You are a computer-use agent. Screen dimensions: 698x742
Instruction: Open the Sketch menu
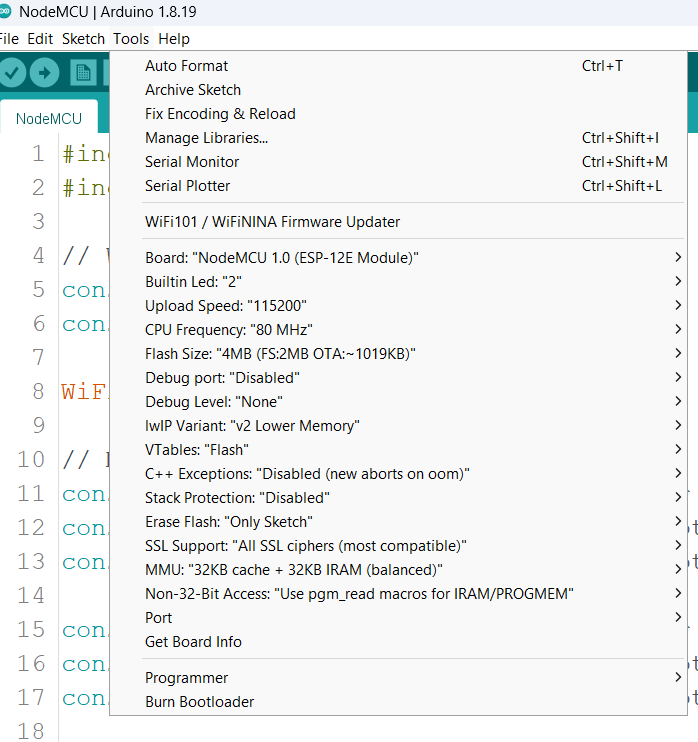click(83, 39)
